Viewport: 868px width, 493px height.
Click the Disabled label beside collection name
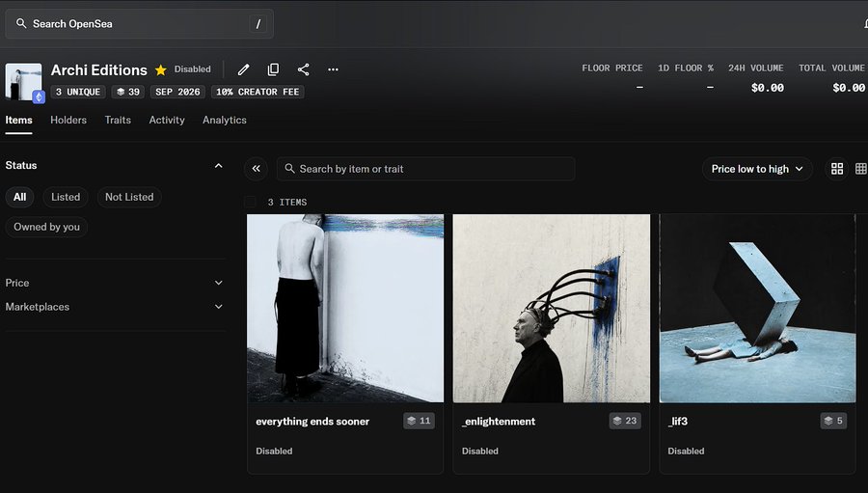(x=193, y=69)
